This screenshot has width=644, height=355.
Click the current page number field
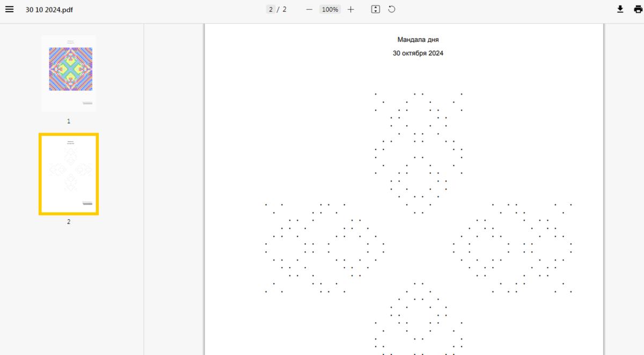[x=271, y=9]
